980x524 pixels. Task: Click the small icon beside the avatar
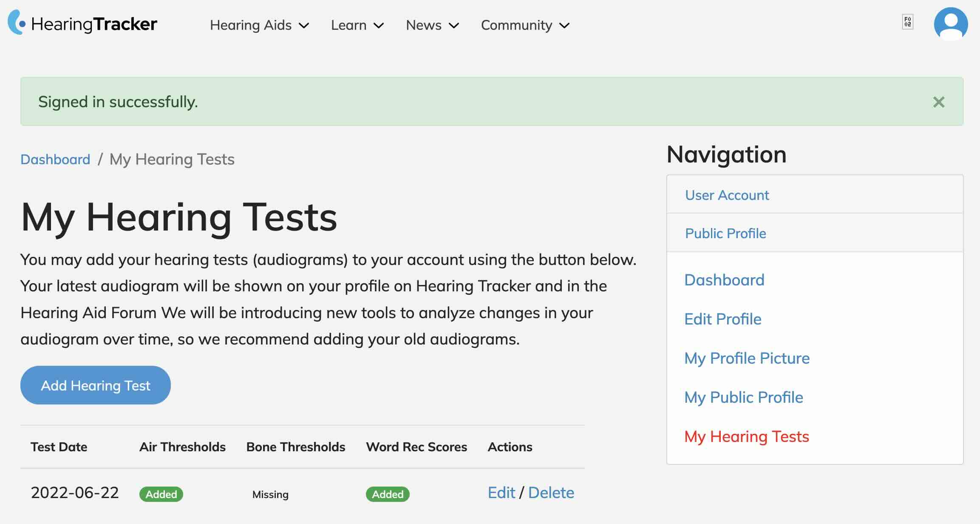pyautogui.click(x=907, y=22)
